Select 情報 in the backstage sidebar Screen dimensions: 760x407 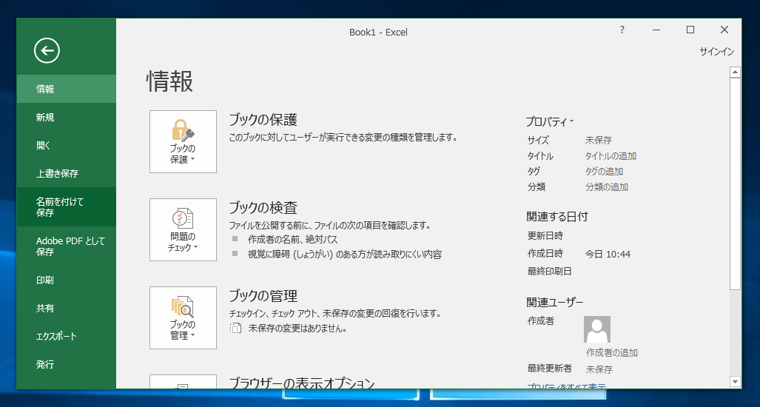(66, 89)
